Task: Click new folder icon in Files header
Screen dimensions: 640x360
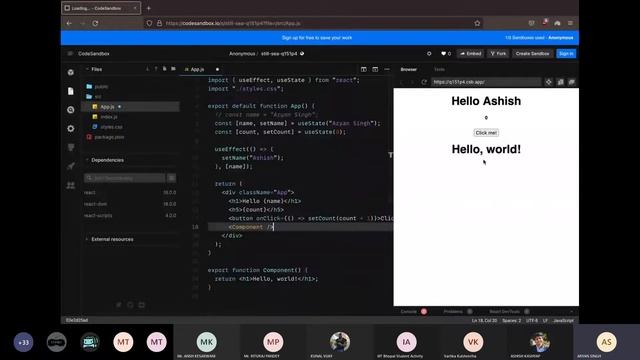Action: pyautogui.click(x=173, y=69)
